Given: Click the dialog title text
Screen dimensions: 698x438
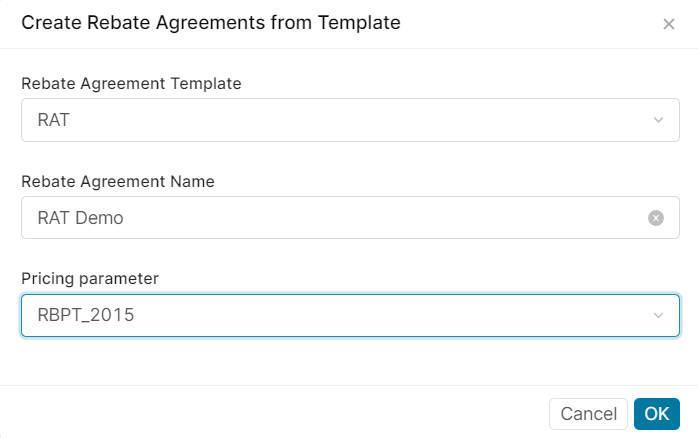Looking at the screenshot, I should 210,22.
